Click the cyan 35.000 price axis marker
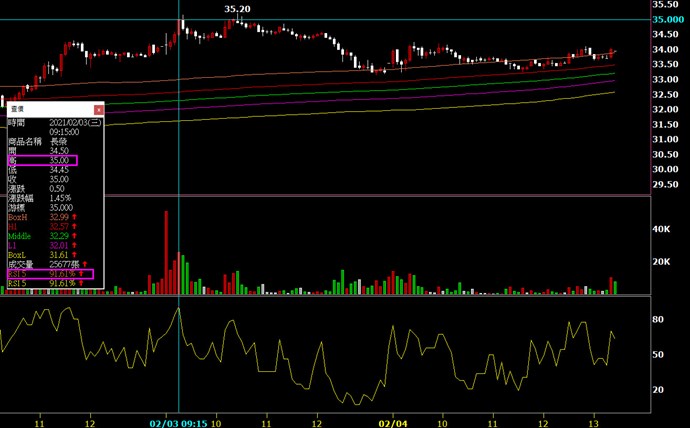690x428 pixels. point(668,19)
